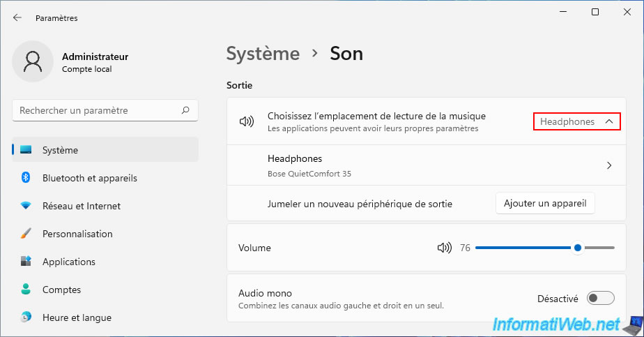Open Headphones Bose QuietComfort 35 details chevron

pos(608,165)
